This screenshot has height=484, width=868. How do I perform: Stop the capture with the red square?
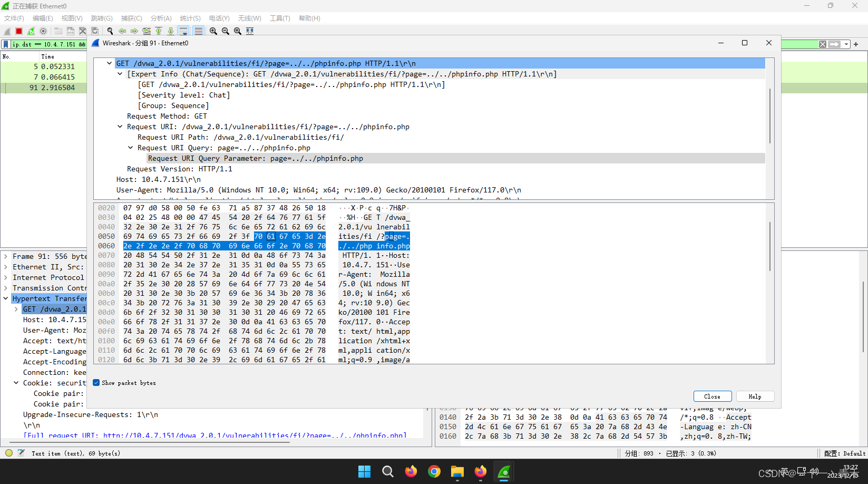[19, 31]
